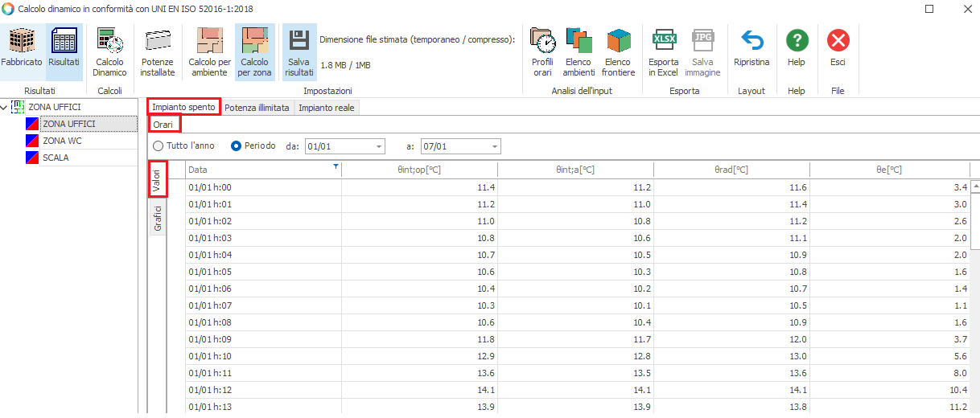Select the Periodo radio option

tap(237, 146)
